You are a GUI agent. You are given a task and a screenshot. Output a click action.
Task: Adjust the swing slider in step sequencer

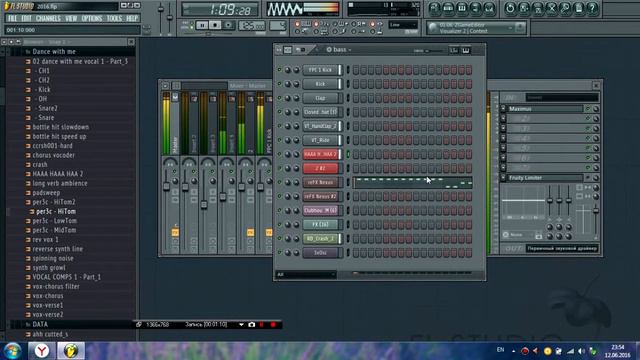[x=434, y=51]
